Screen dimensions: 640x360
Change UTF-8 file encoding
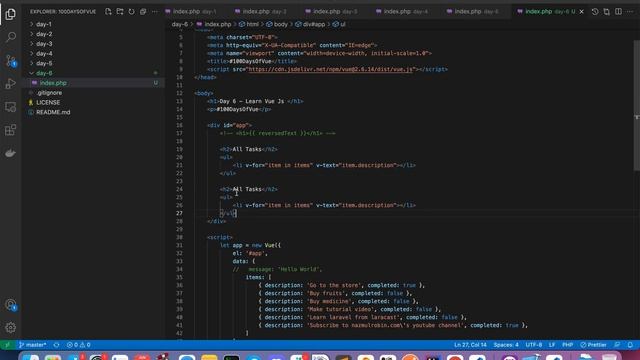coord(533,345)
